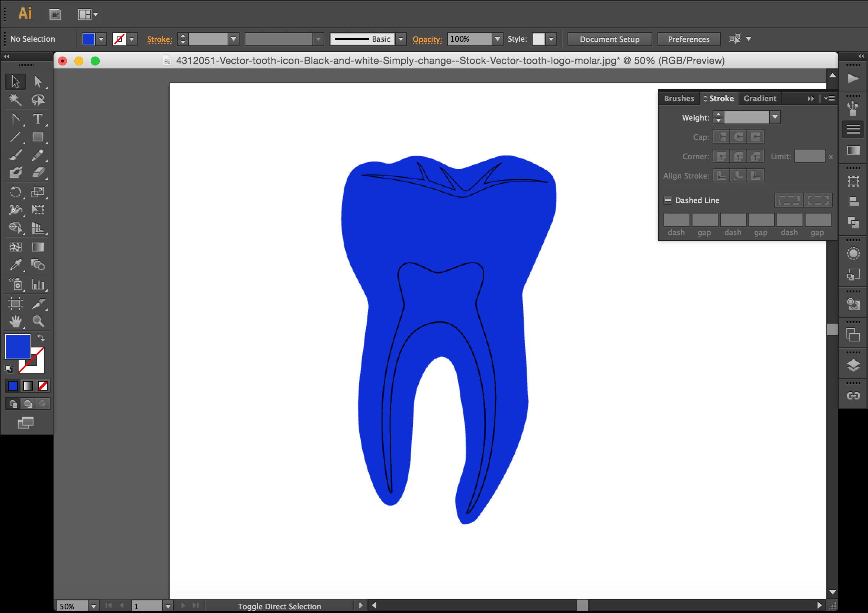This screenshot has height=613, width=868.
Task: Activate the Artboard tool
Action: pos(16,303)
